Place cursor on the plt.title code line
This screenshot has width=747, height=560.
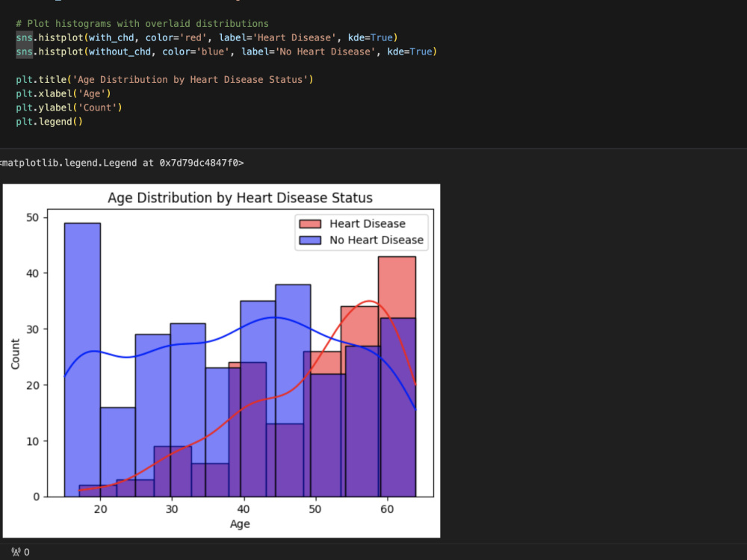164,80
